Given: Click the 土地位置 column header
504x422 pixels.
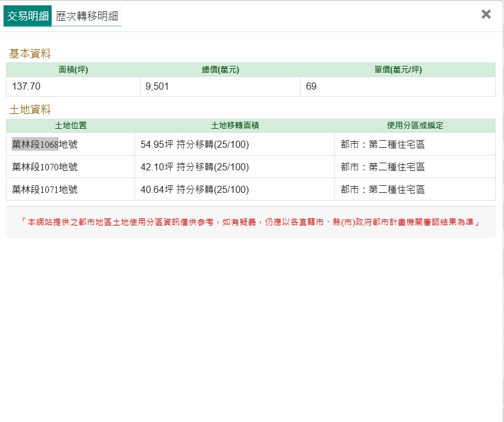Looking at the screenshot, I should pyautogui.click(x=71, y=126).
